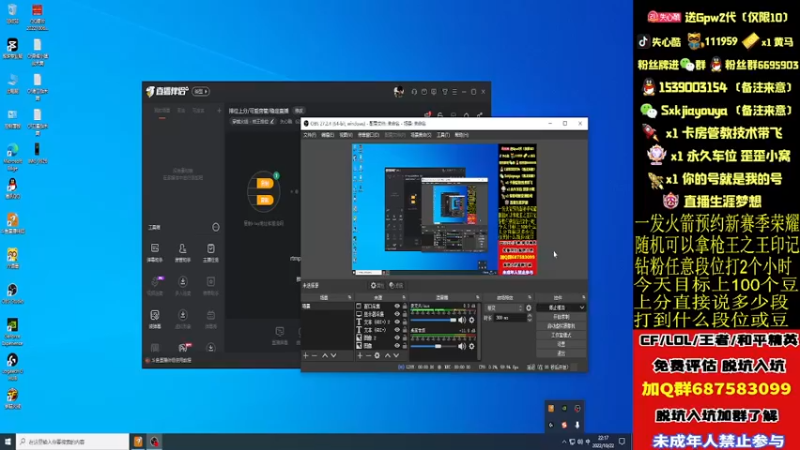This screenshot has height=450, width=800.
Task: Adjust first mixer channel volume slider
Action: [433, 320]
